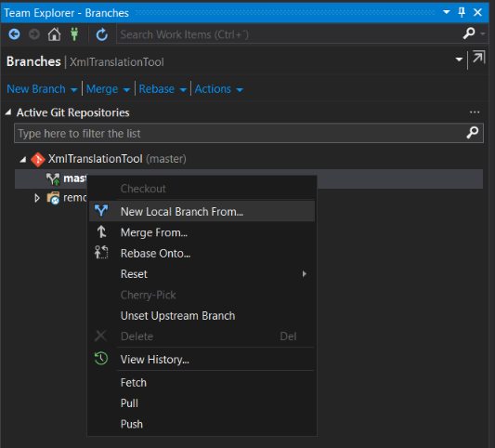Click the filter box magnifier icon
495x448 pixels.
pos(473,132)
